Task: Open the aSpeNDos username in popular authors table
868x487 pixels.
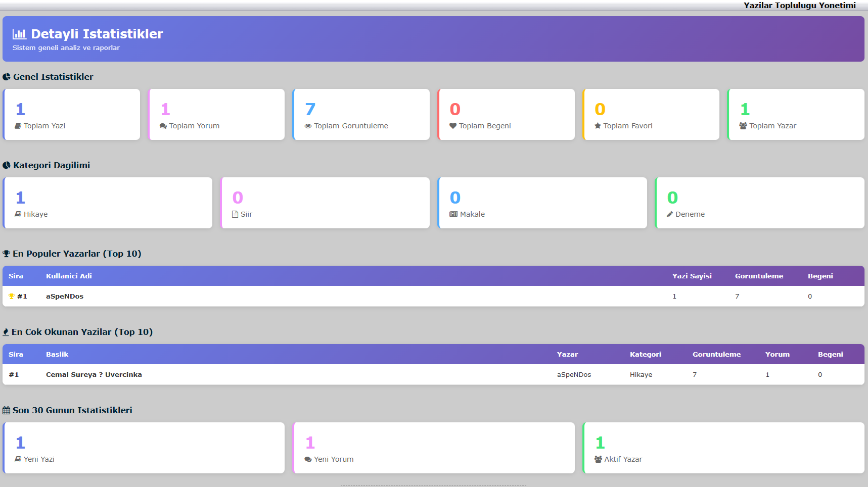Action: click(65, 297)
